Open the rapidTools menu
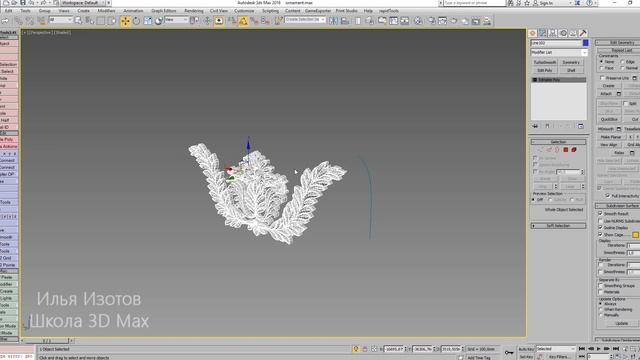Viewport: 640px width, 360px height. click(x=389, y=11)
